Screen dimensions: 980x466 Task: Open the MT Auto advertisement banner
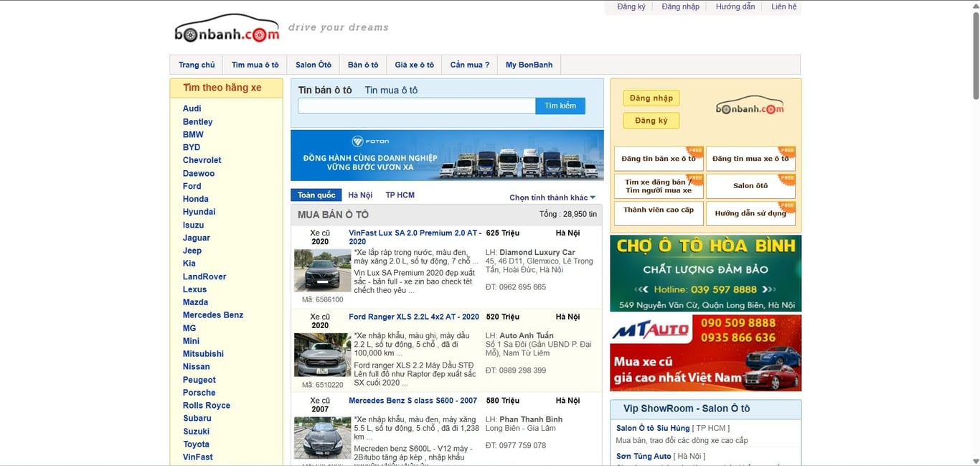point(705,353)
